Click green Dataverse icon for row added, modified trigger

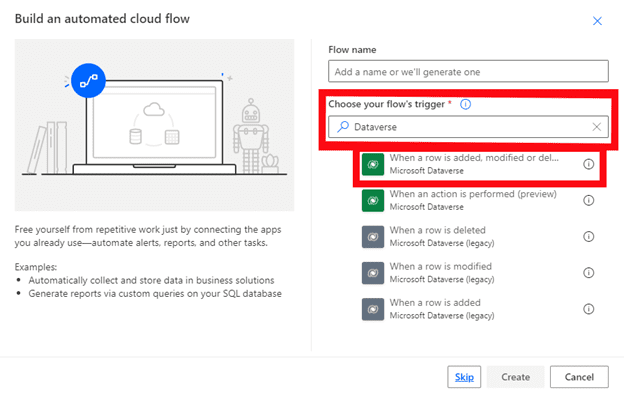pos(373,164)
